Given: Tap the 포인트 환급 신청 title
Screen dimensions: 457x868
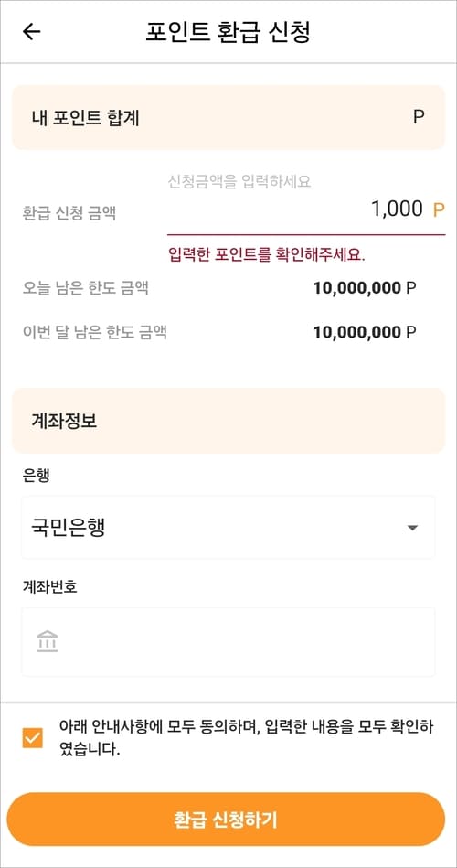Looking at the screenshot, I should point(228,31).
